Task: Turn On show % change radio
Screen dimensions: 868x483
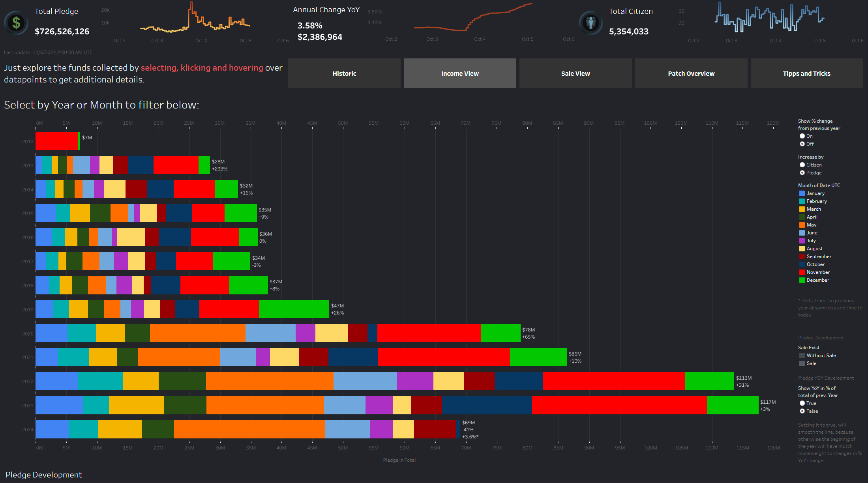Action: (x=802, y=136)
